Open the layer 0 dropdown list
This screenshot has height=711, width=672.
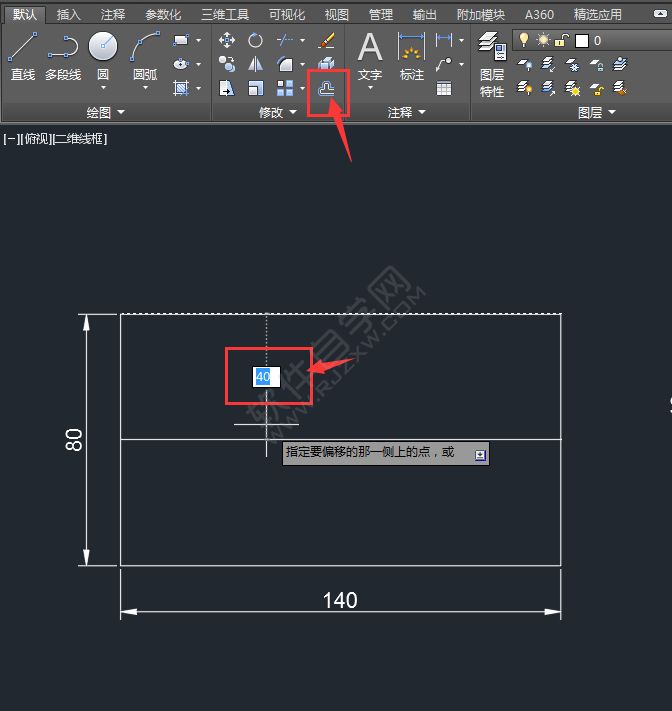[592, 40]
